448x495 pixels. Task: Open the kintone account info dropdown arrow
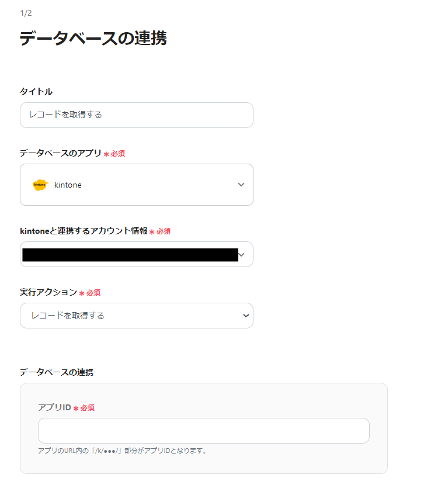(242, 255)
